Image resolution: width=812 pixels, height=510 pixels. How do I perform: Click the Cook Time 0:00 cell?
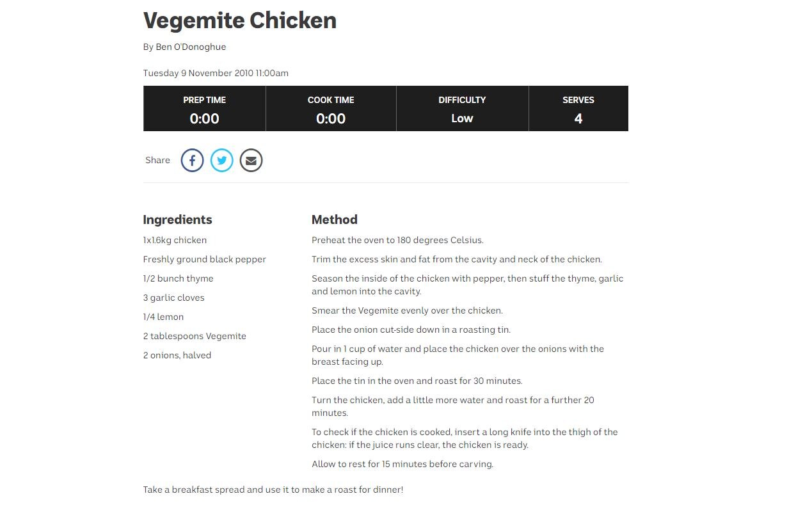pyautogui.click(x=331, y=109)
